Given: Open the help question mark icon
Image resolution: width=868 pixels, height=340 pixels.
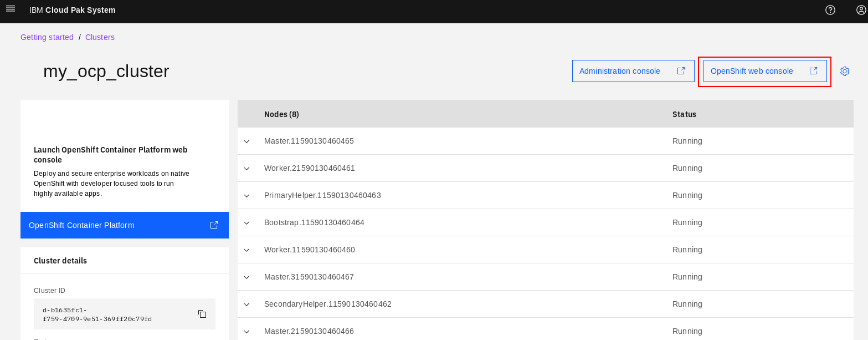Looking at the screenshot, I should click(x=830, y=10).
